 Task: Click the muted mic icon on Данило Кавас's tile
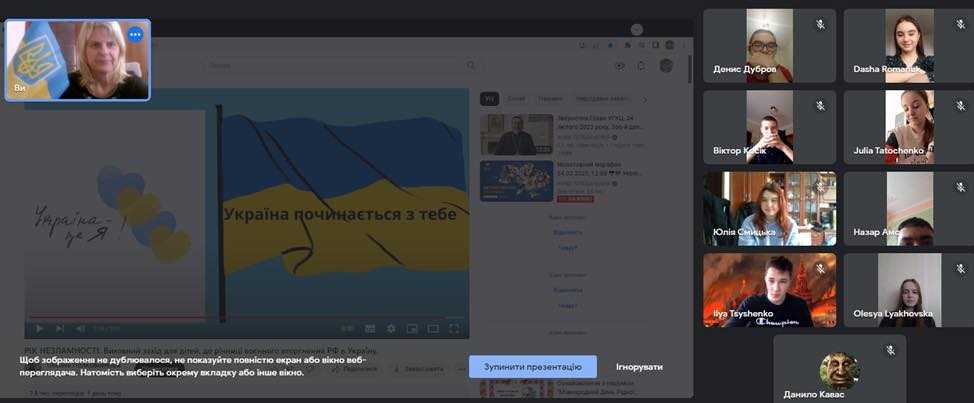click(x=890, y=350)
